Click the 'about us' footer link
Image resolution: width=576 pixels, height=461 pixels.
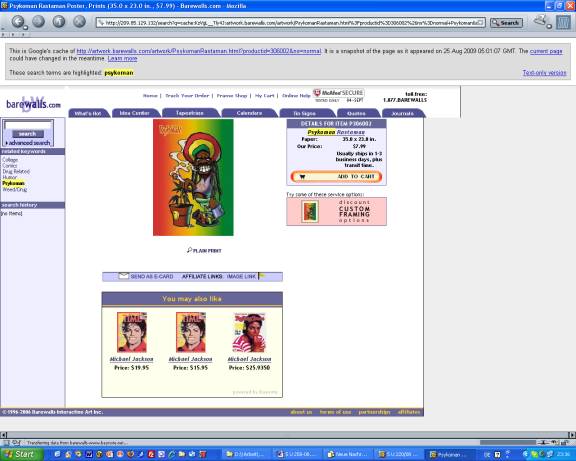pos(301,412)
